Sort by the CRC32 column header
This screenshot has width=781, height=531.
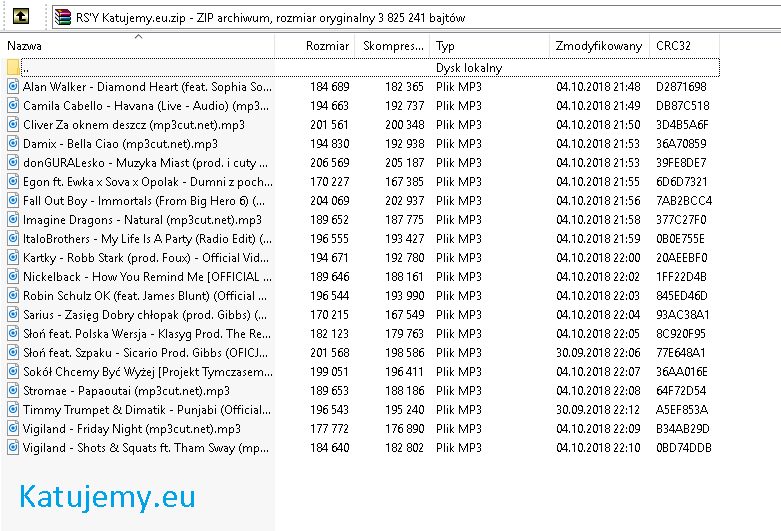pos(684,46)
